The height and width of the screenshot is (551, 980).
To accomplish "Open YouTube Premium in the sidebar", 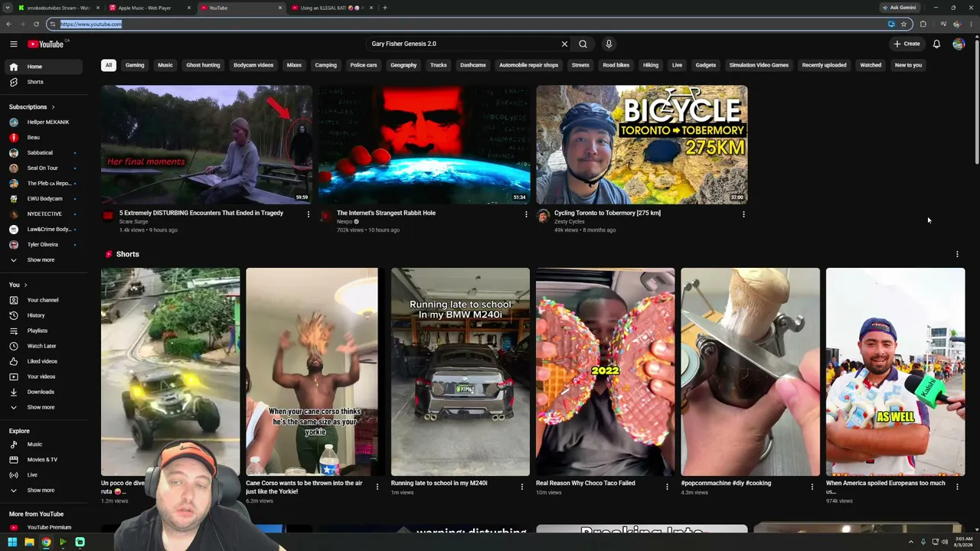I will coord(43,527).
